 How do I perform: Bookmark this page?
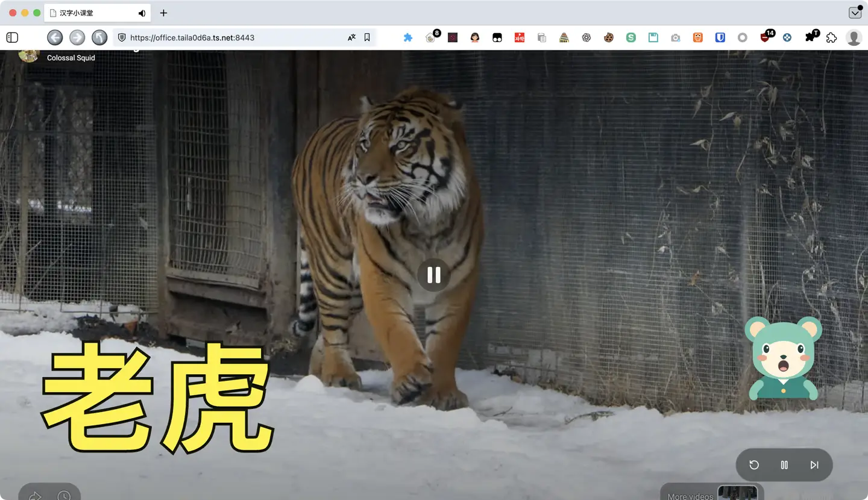point(367,37)
